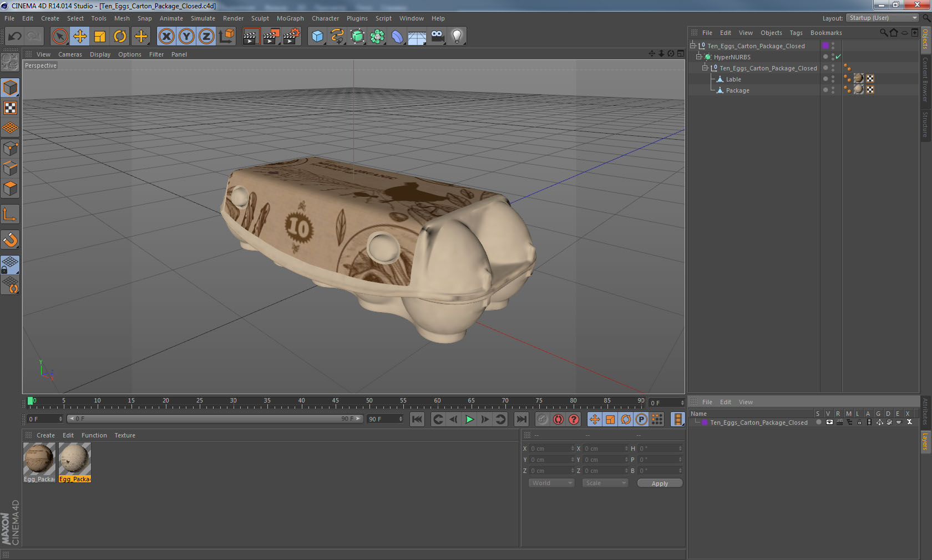
Task: Add a Cube primitive
Action: coord(317,37)
